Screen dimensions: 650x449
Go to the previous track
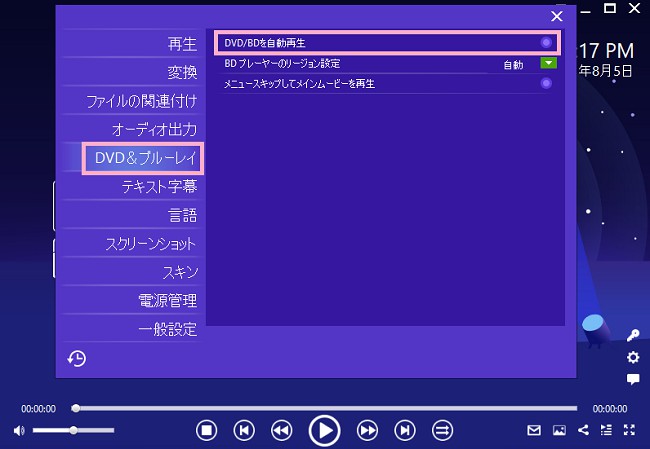coord(244,430)
